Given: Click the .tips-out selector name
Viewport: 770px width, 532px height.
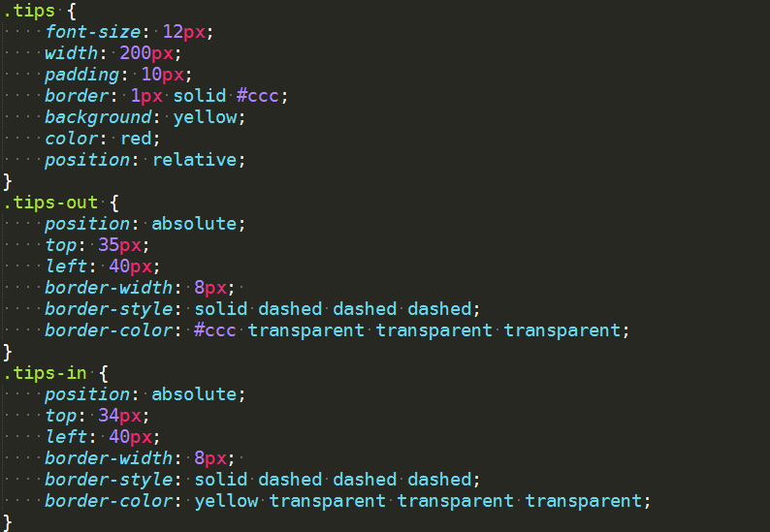Looking at the screenshot, I should pos(50,203).
